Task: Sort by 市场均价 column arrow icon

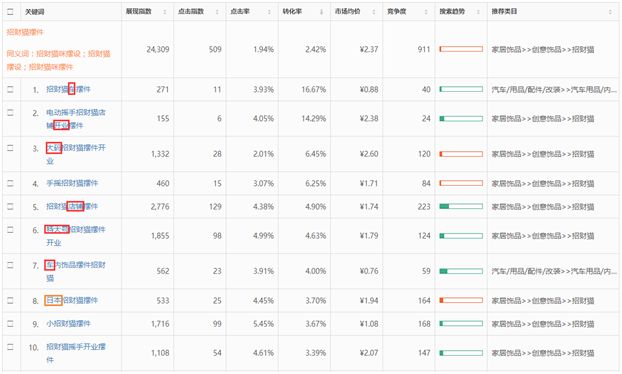Action: tap(374, 12)
